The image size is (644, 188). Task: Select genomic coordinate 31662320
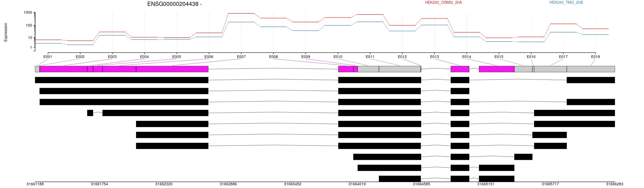click(x=164, y=184)
